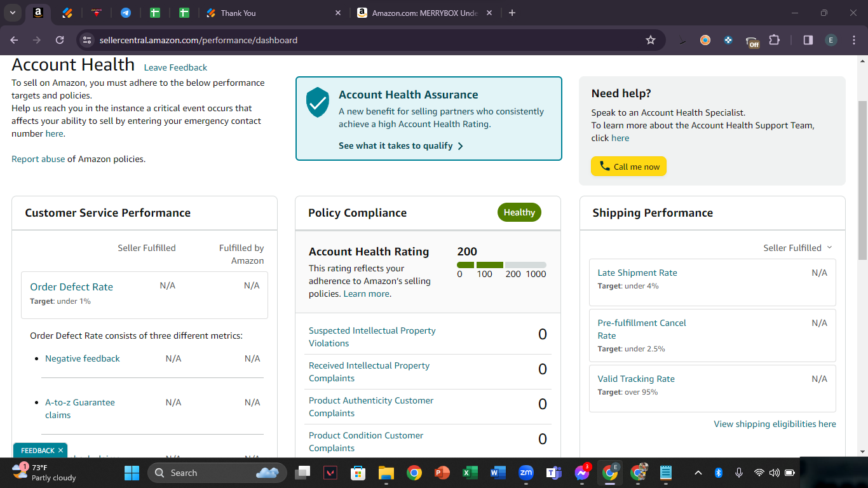Open File Explorer from the taskbar
The image size is (868, 488).
coord(386,473)
